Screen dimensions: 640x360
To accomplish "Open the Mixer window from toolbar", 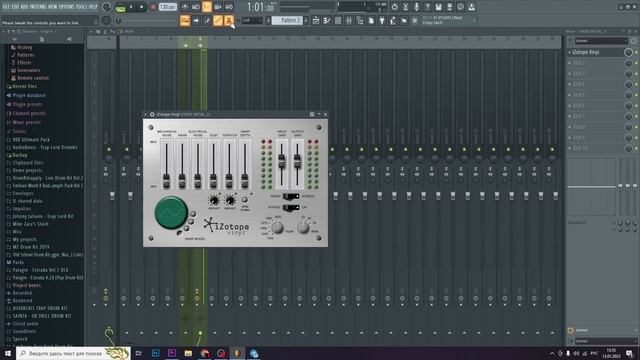I will (349, 20).
